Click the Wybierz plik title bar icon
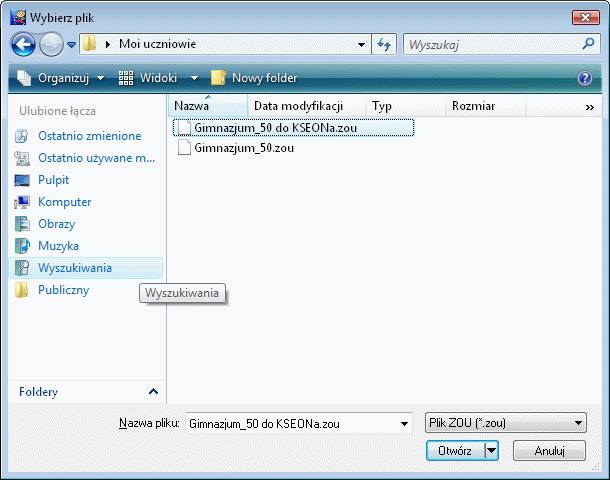 point(18,18)
